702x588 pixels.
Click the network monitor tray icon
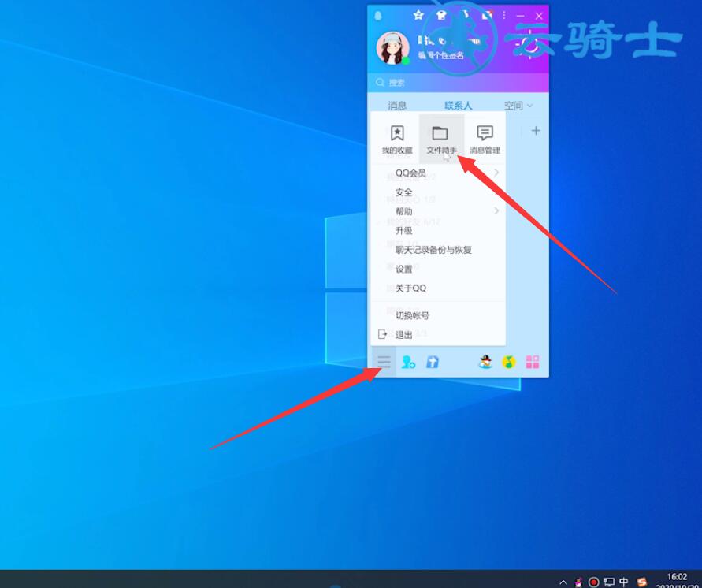click(x=609, y=582)
